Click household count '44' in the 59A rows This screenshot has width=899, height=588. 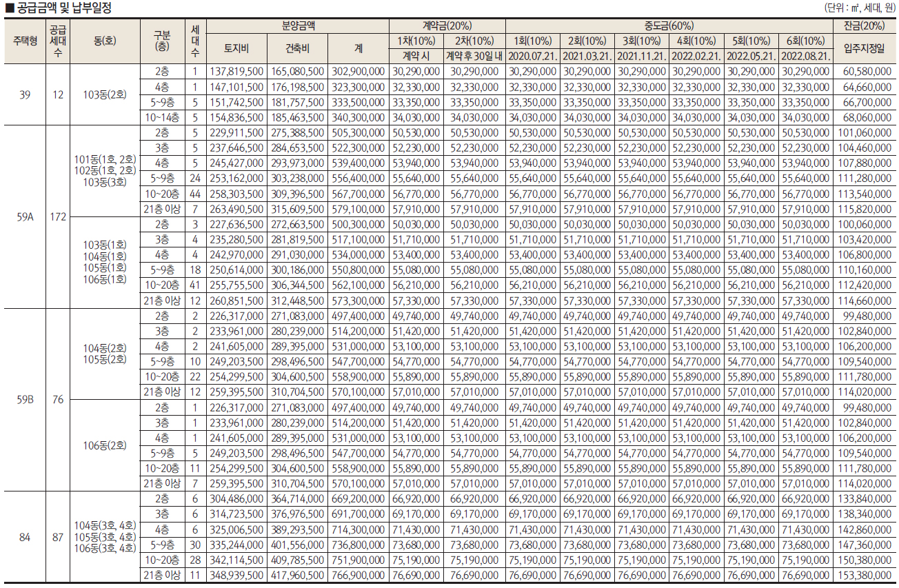coord(195,194)
